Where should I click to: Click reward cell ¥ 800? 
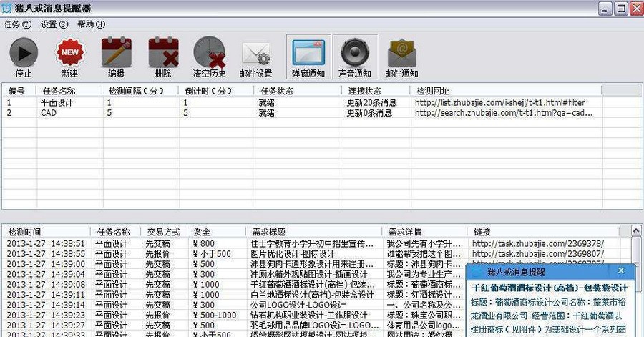pyautogui.click(x=204, y=243)
